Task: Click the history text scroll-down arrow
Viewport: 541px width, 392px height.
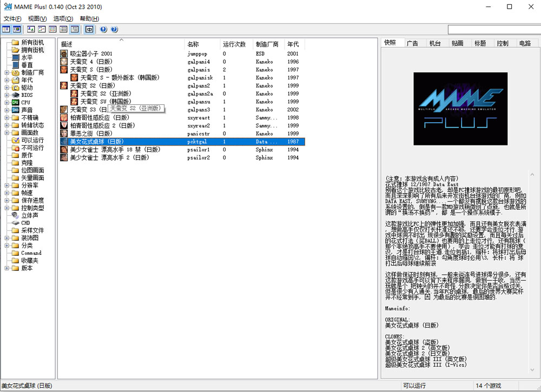Action: [532, 370]
